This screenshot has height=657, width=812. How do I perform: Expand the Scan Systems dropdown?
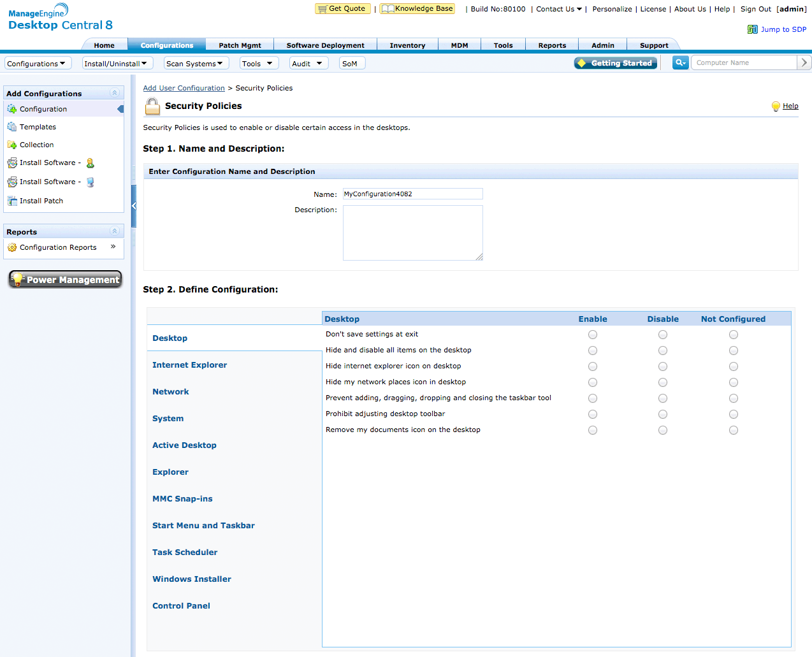pyautogui.click(x=195, y=64)
